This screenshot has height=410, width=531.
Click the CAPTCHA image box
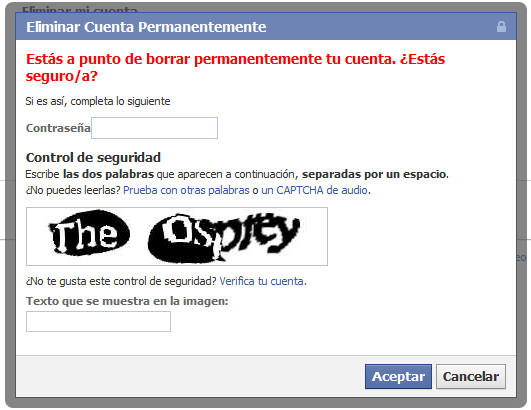coord(177,236)
